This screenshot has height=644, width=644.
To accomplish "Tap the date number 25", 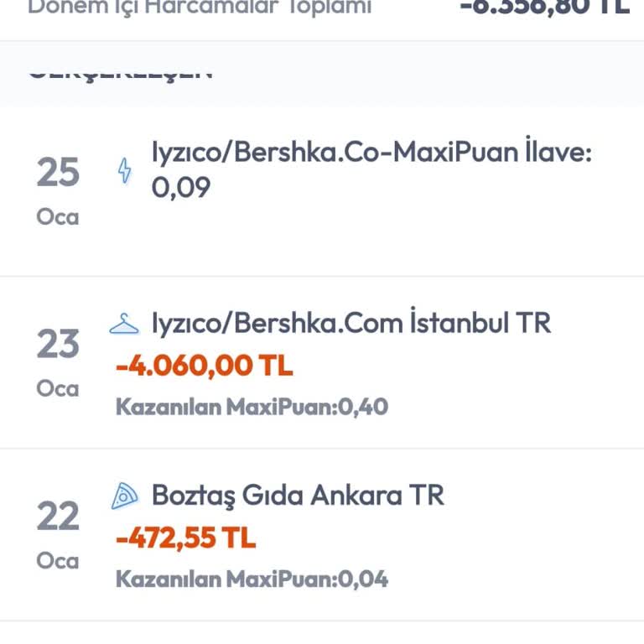I will pyautogui.click(x=58, y=173).
